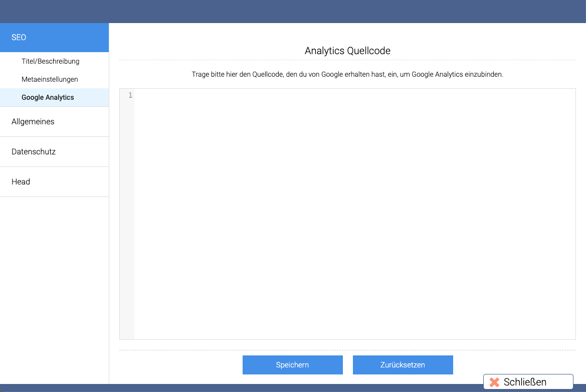
Task: Open Metaeinstellungen settings page
Action: click(54, 79)
